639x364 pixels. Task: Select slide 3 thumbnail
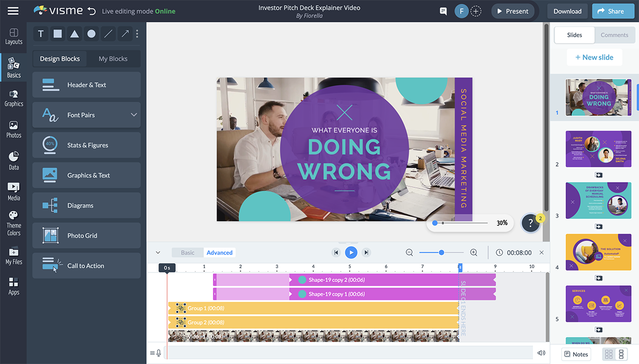pyautogui.click(x=598, y=200)
